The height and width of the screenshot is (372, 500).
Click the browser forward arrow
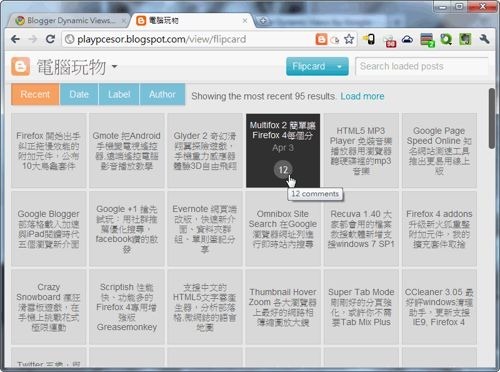click(x=33, y=39)
